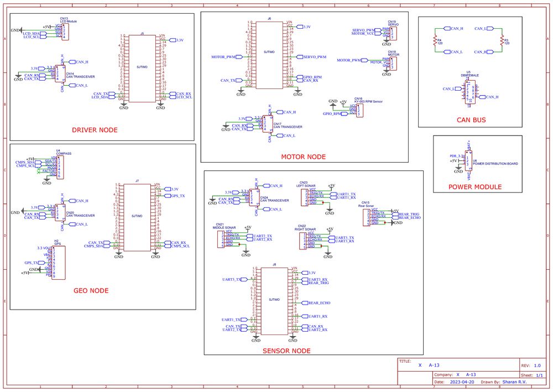Click the GEO NODE section title
The width and height of the screenshot is (553, 392).
(x=91, y=291)
